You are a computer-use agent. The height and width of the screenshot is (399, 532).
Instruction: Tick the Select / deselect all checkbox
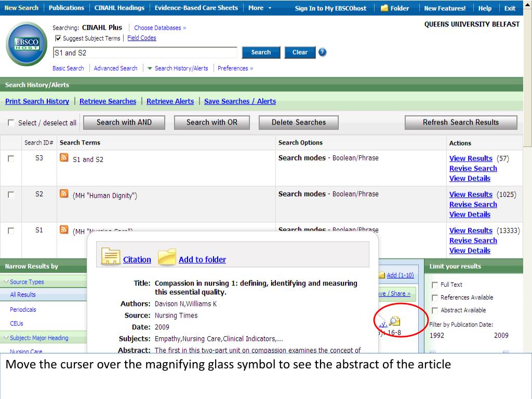click(x=11, y=123)
